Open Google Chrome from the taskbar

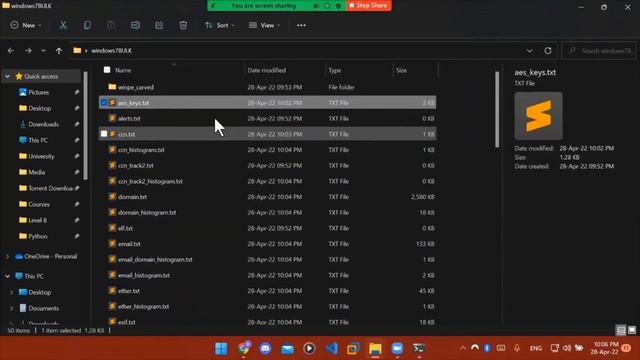coord(244,348)
